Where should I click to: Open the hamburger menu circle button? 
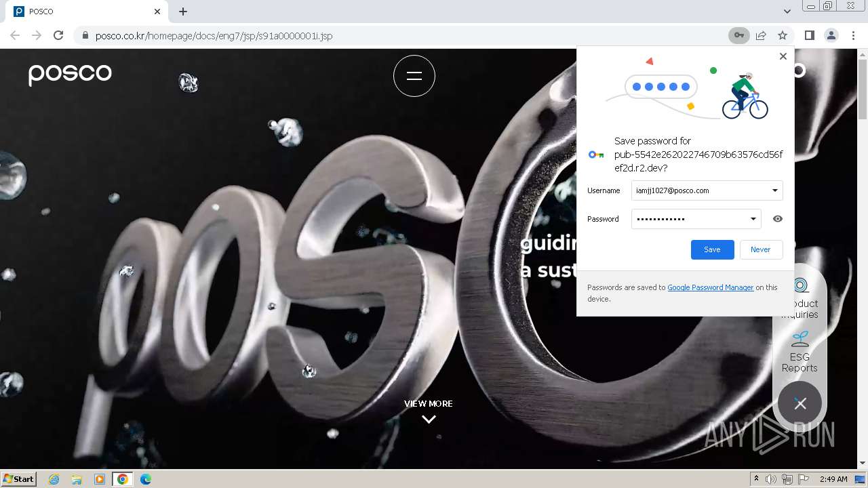click(414, 76)
